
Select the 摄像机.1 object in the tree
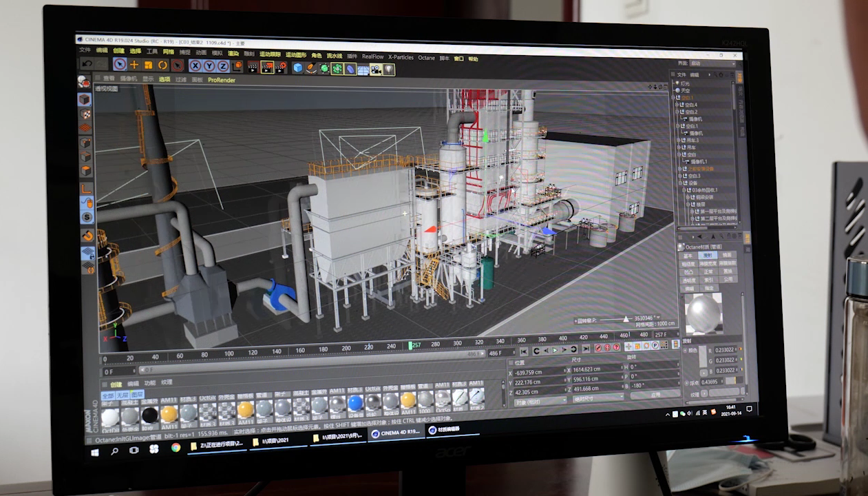699,161
